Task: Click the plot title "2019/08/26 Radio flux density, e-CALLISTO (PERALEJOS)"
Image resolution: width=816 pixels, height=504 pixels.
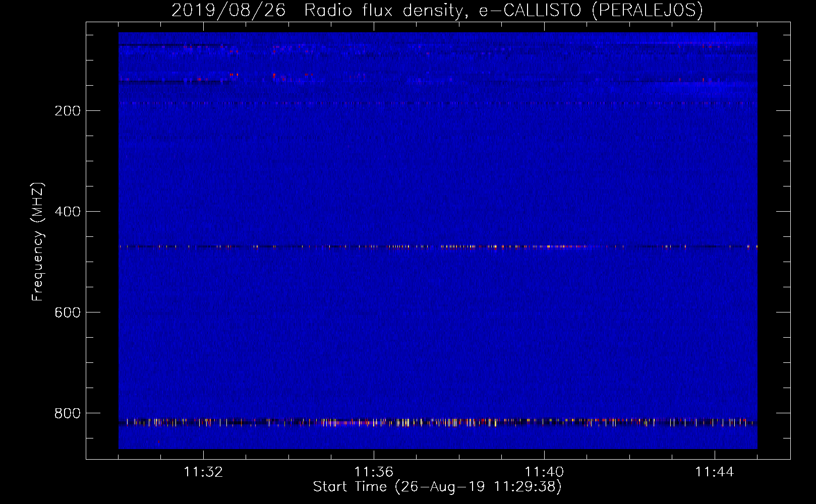Action: (437, 11)
